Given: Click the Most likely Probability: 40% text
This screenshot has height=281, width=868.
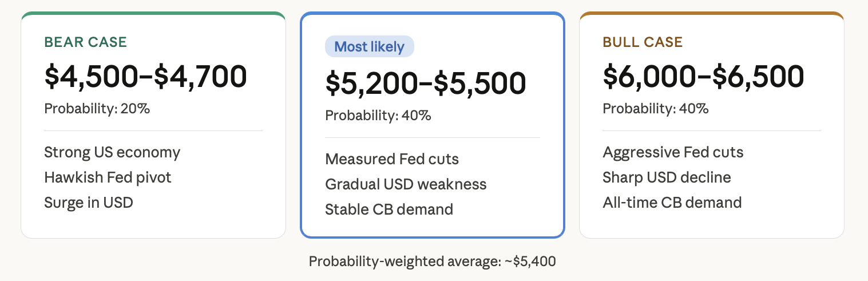Looking at the screenshot, I should pyautogui.click(x=378, y=115).
